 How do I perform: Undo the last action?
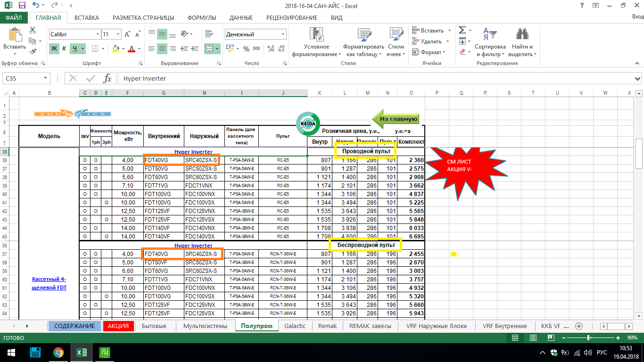tap(37, 6)
